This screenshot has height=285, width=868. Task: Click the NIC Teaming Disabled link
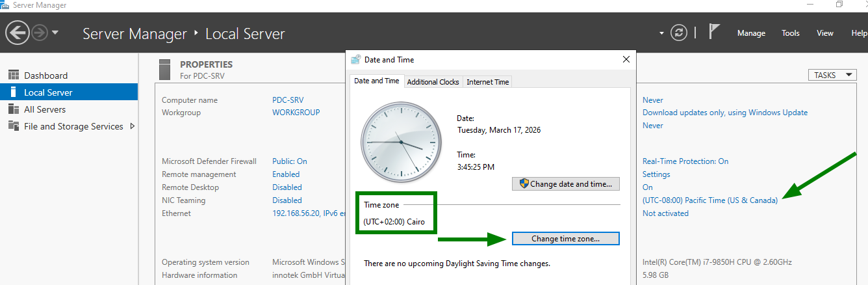(287, 200)
